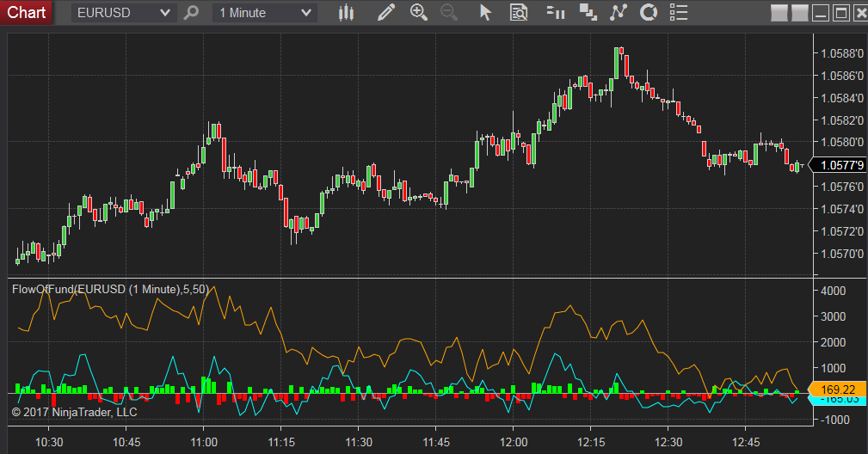Open the chart Properties list icon
The height and width of the screenshot is (454, 868).
tap(679, 12)
